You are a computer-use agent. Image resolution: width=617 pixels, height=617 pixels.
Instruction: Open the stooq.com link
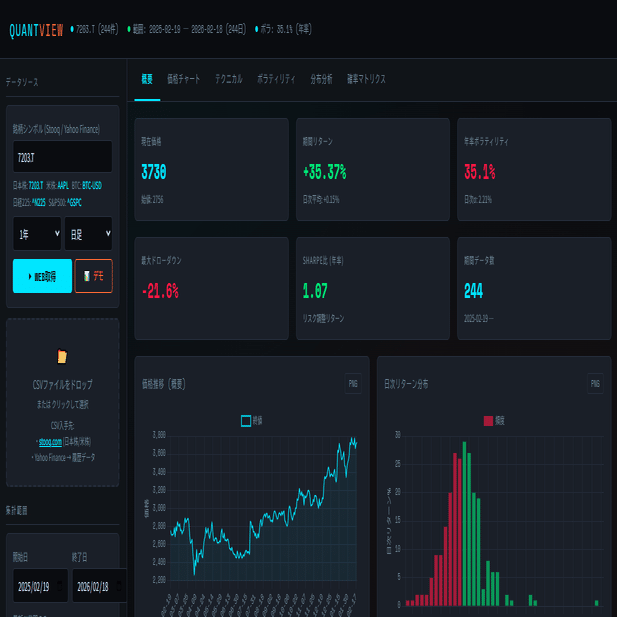coord(50,442)
